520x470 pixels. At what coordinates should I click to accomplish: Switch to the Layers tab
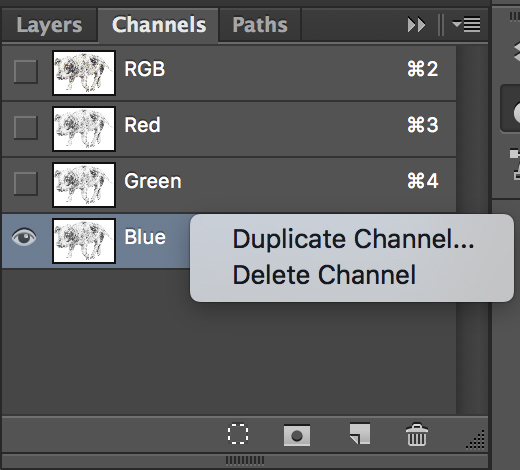49,25
